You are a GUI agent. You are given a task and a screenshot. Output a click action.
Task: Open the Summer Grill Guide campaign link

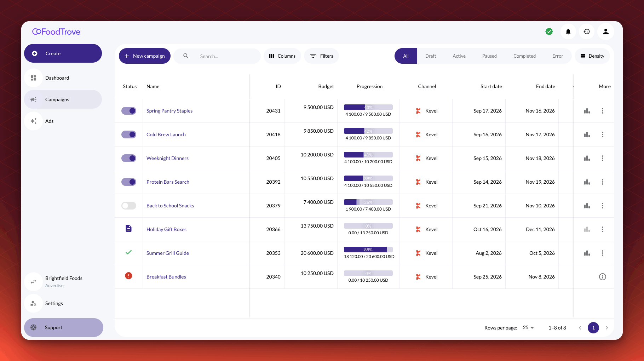[x=168, y=253]
